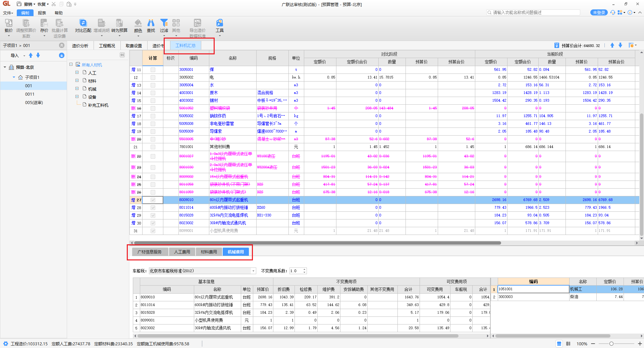Screen dimensions: 644x348
Task: Click the 未登录 login button
Action: [599, 12]
